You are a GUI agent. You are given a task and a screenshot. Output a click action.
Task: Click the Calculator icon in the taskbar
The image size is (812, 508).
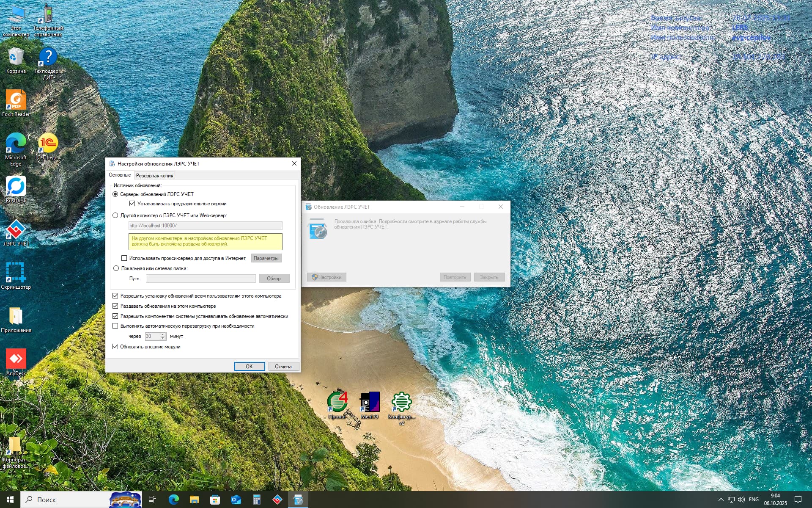pyautogui.click(x=256, y=500)
